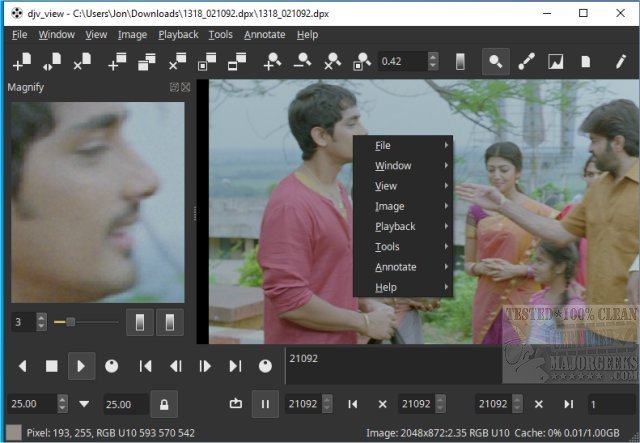Toggle the in/out points pause button

pos(265,404)
